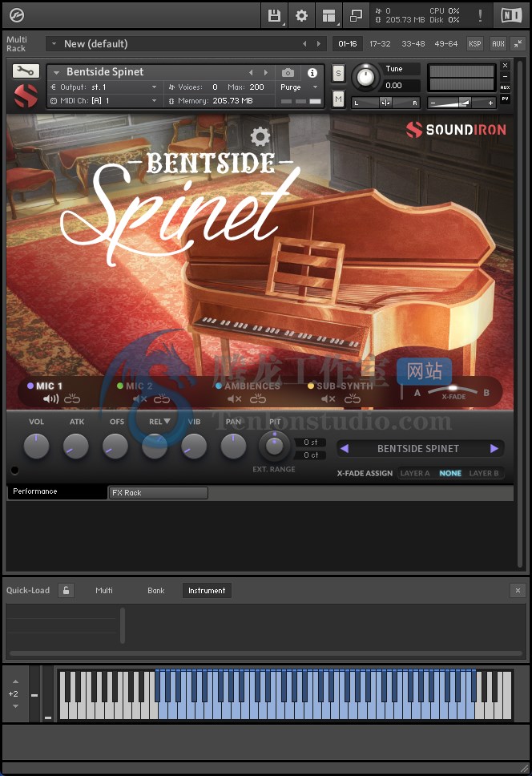Toggle AUX sends button in header
Viewport: 532px width, 776px height.
point(505,87)
